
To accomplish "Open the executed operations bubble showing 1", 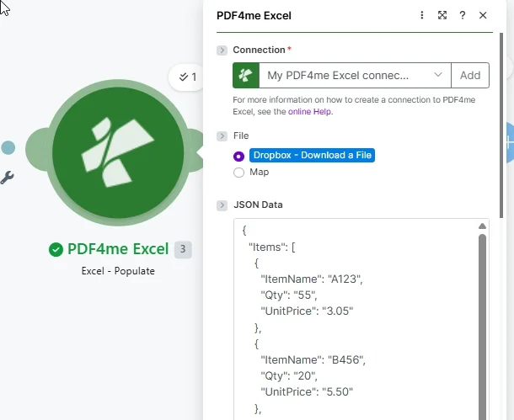I will pos(187,77).
